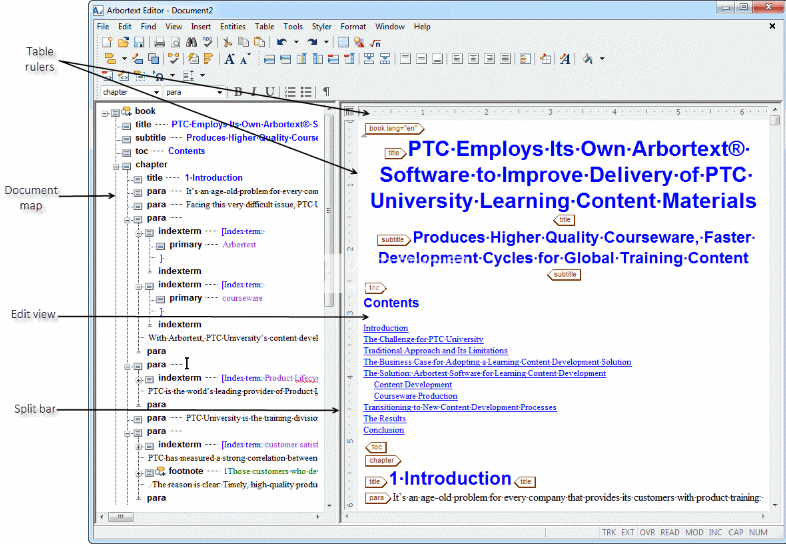
Task: Open the Format menu
Action: [353, 27]
